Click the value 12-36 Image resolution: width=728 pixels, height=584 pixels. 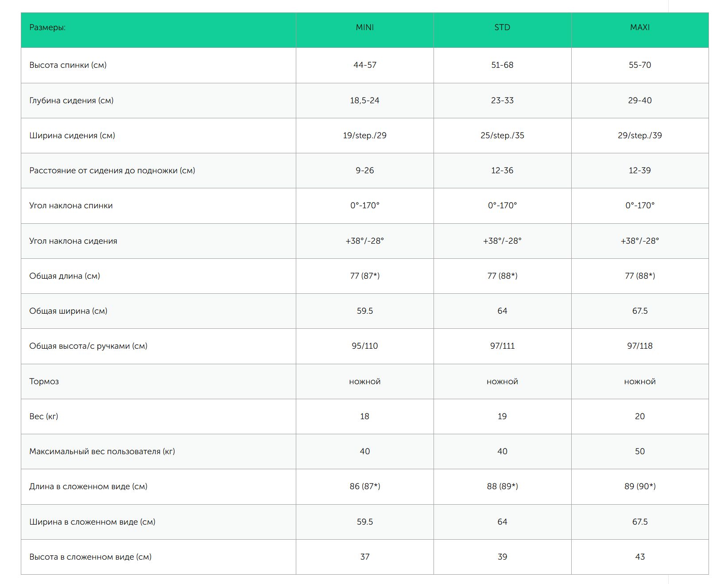click(502, 171)
